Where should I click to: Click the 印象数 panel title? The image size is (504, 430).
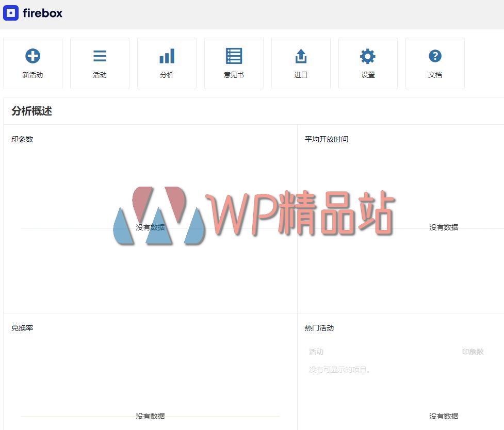[21, 139]
